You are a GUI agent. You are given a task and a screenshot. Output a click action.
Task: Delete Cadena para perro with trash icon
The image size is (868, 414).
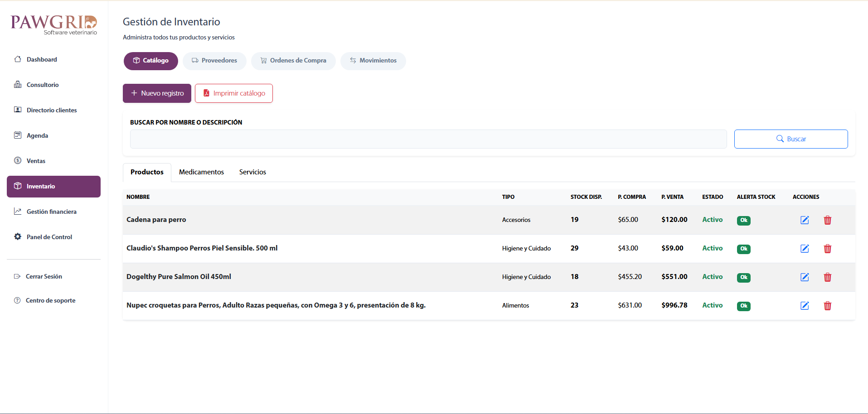coord(827,220)
